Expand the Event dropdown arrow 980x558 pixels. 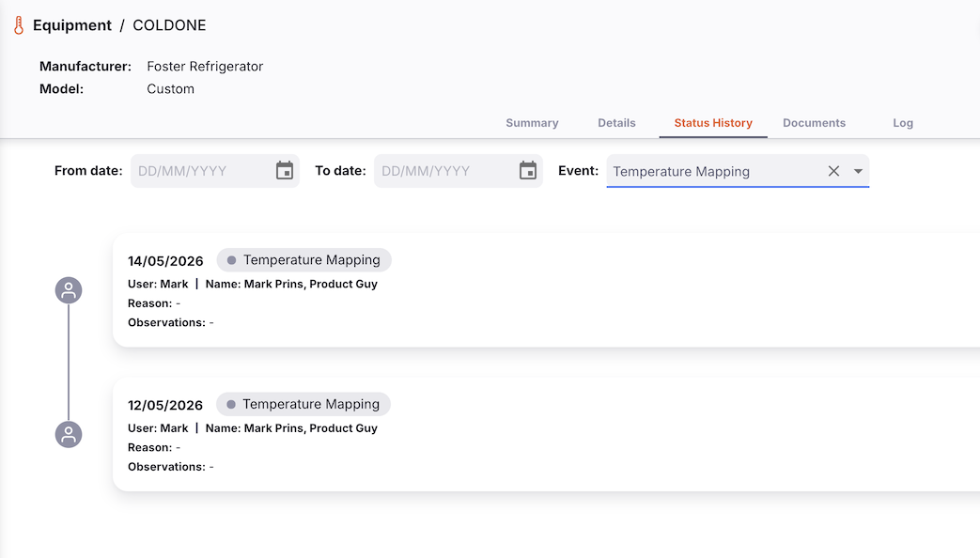click(858, 171)
